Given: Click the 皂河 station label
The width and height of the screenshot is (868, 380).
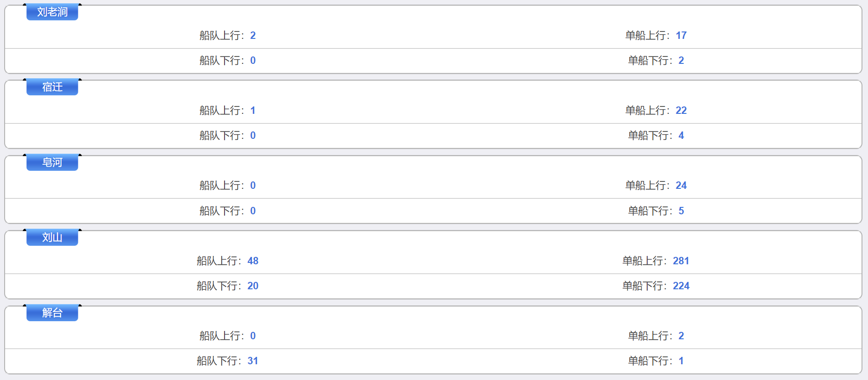Looking at the screenshot, I should pos(52,162).
